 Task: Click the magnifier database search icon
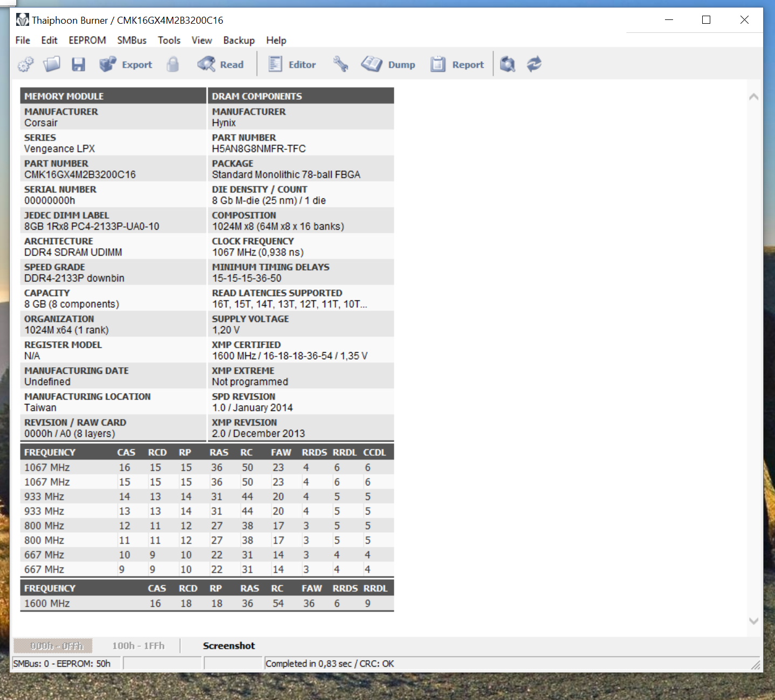507,65
